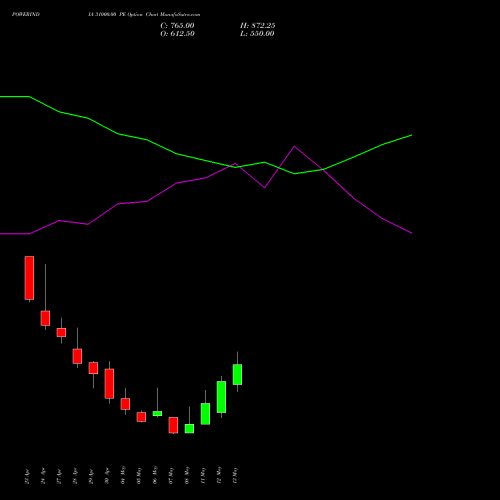Select the 29 Apr date label
Image resolution: width=500 pixels, height=500 pixels.
(91, 476)
